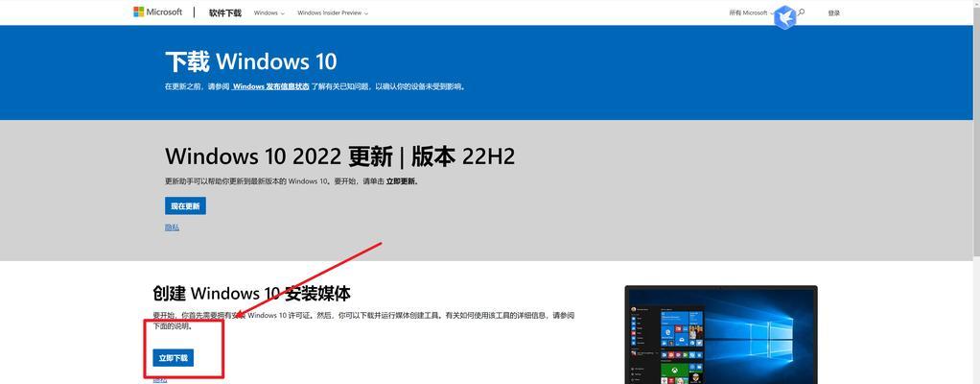Viewport: 980px width, 384px height.
Task: Open the 软件下载 header link
Action: click(225, 12)
